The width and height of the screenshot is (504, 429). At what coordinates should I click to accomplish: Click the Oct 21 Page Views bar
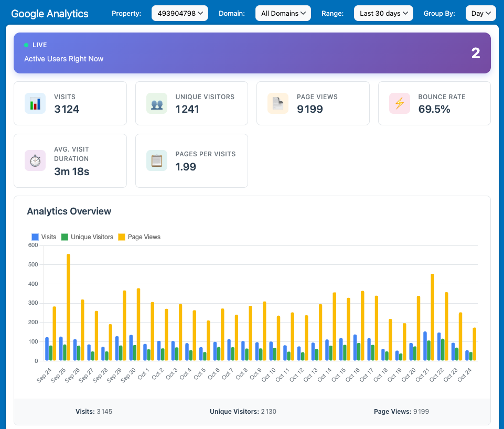[x=432, y=317]
